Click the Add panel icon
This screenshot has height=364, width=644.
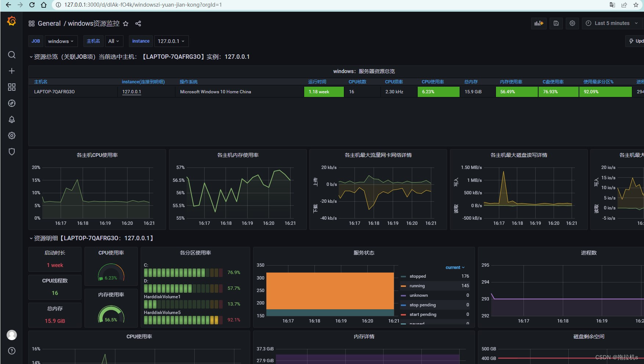click(x=539, y=23)
